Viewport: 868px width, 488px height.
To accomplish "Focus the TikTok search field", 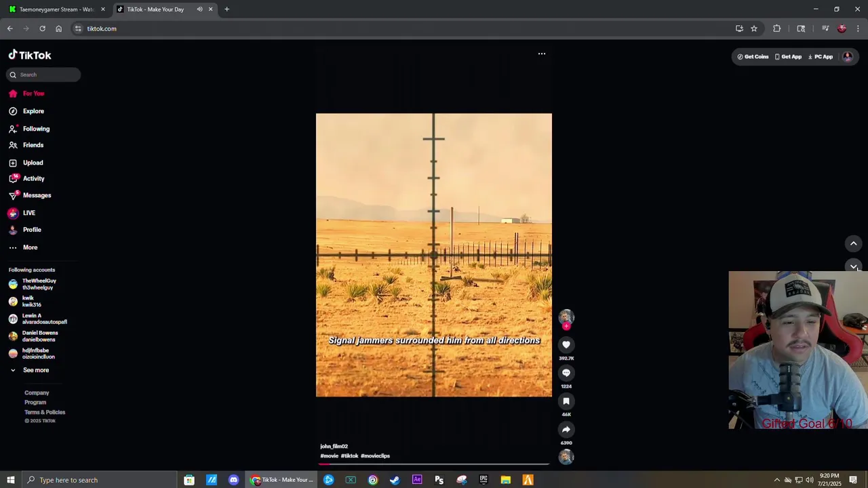I will tap(43, 75).
